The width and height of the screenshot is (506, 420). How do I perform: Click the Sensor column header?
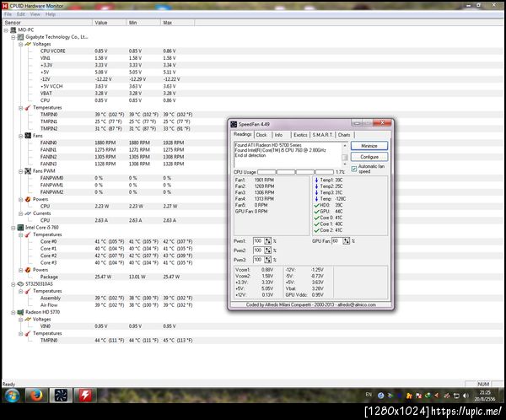(x=47, y=23)
